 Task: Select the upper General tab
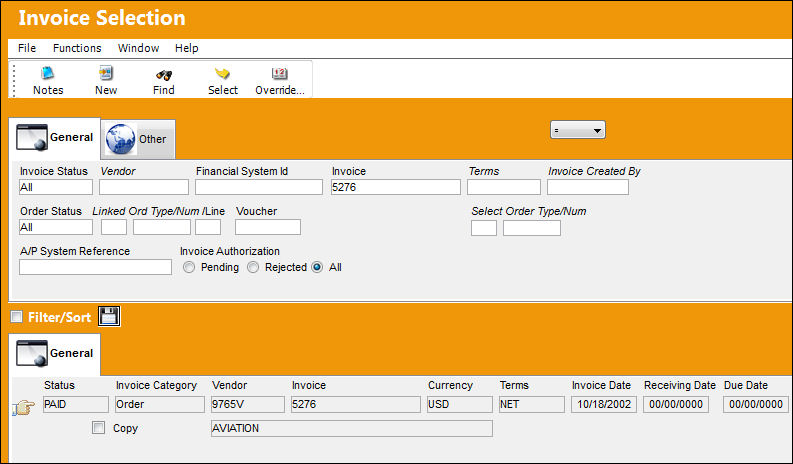(x=55, y=138)
